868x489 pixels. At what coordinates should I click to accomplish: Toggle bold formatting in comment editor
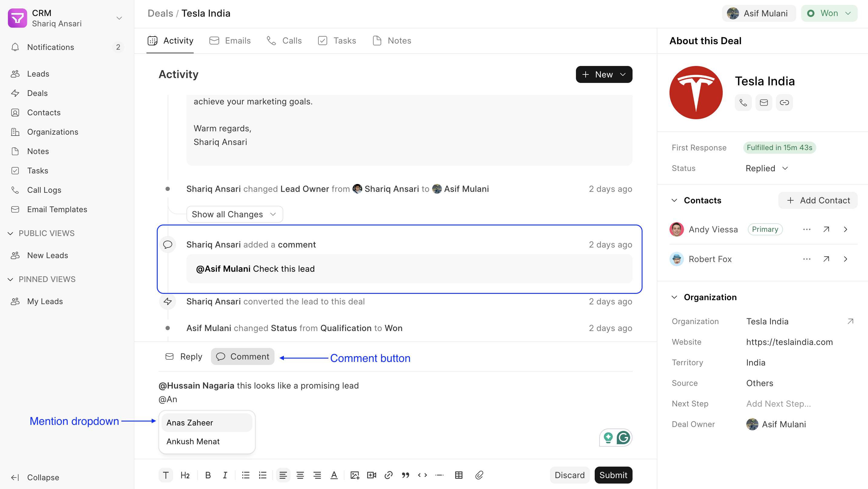click(208, 475)
